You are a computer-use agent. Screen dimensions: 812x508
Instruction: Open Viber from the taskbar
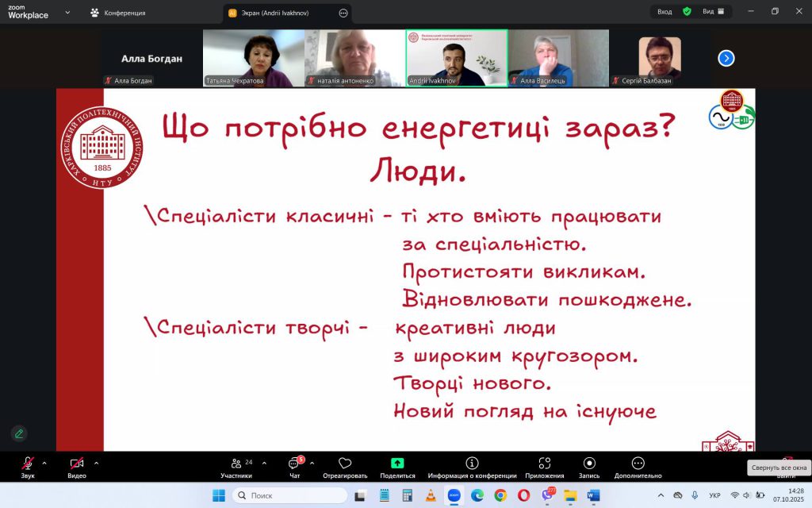coord(547,495)
